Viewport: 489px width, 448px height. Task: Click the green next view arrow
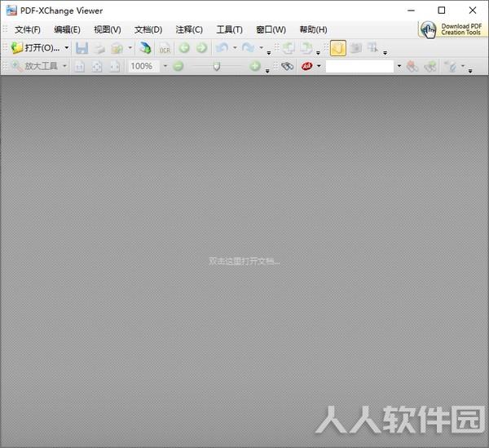(202, 48)
